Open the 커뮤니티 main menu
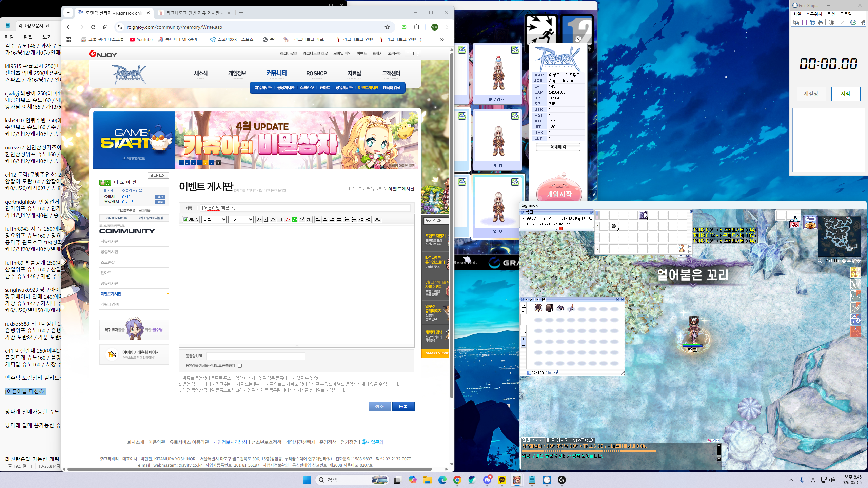 (276, 73)
